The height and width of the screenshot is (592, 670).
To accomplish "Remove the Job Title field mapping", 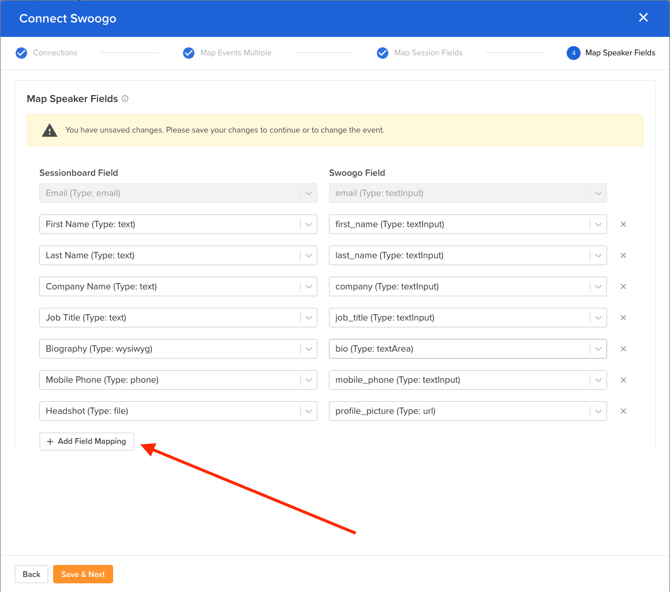I will [x=623, y=318].
